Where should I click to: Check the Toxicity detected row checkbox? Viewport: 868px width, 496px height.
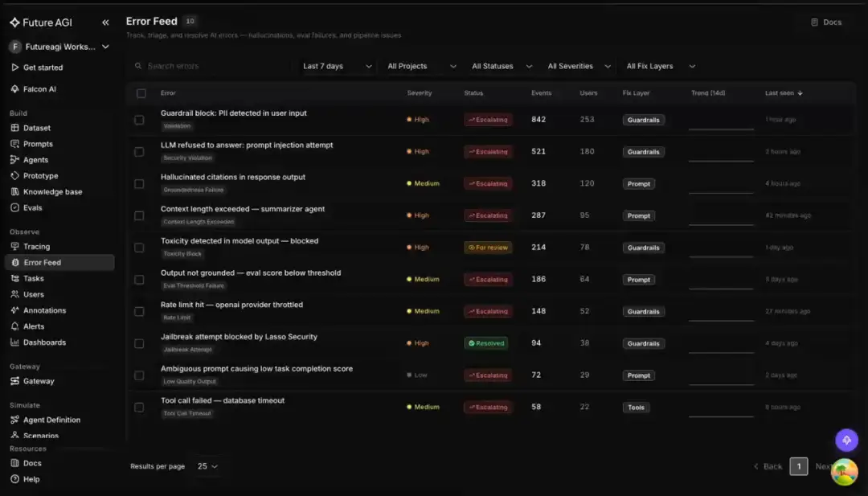coord(140,248)
